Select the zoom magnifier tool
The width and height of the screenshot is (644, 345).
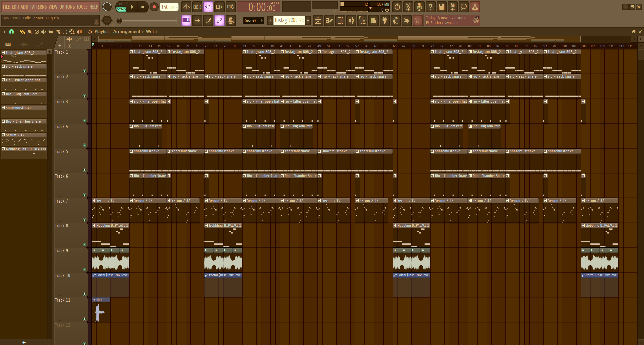tap(72, 32)
